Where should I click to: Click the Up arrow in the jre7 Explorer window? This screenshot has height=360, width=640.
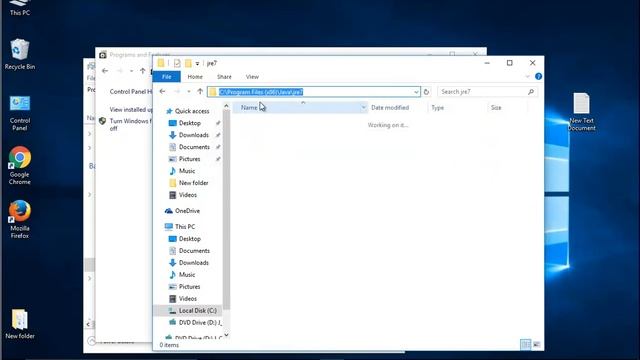coord(200,91)
